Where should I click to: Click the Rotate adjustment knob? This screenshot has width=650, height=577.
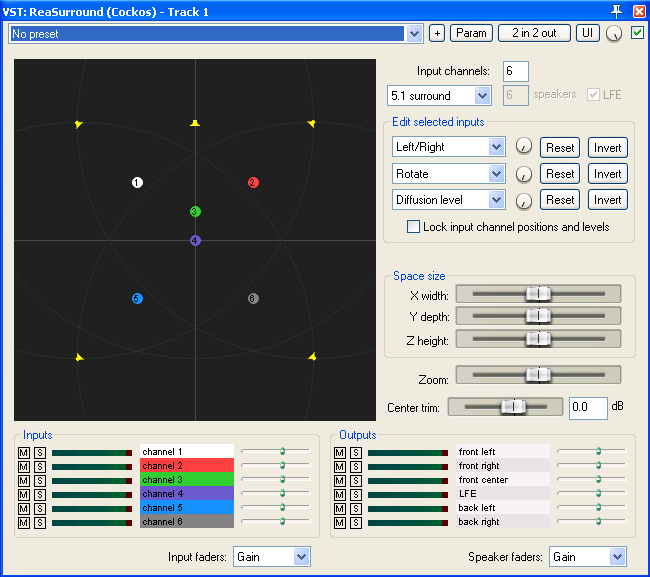pos(524,175)
